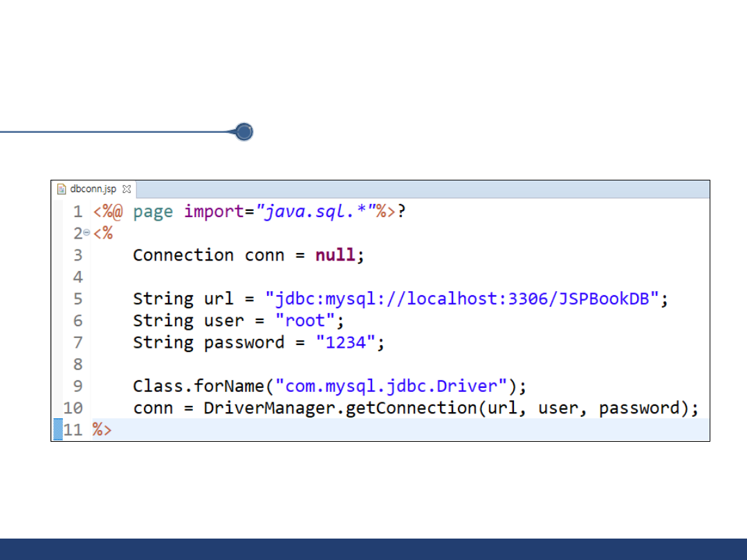Select the dbconn.jsp tab label
The image size is (747, 560).
[93, 189]
